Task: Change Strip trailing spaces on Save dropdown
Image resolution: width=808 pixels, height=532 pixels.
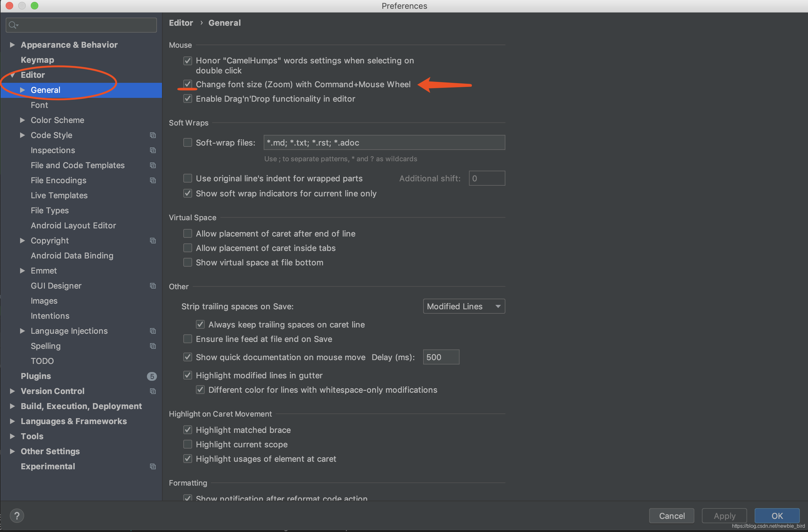Action: point(463,306)
